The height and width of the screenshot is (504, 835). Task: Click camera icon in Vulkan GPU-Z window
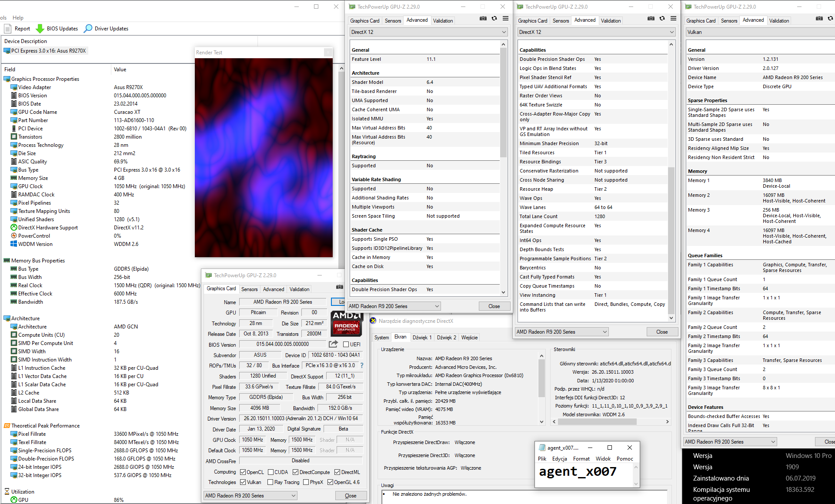pos(819,19)
